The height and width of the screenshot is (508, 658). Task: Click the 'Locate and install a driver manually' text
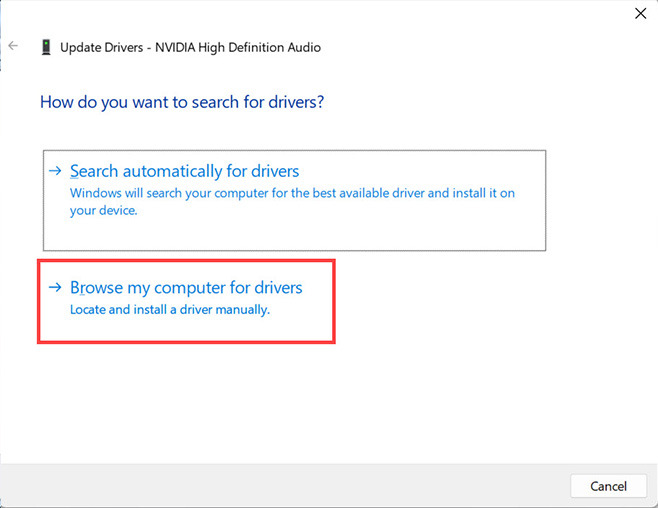click(x=170, y=310)
